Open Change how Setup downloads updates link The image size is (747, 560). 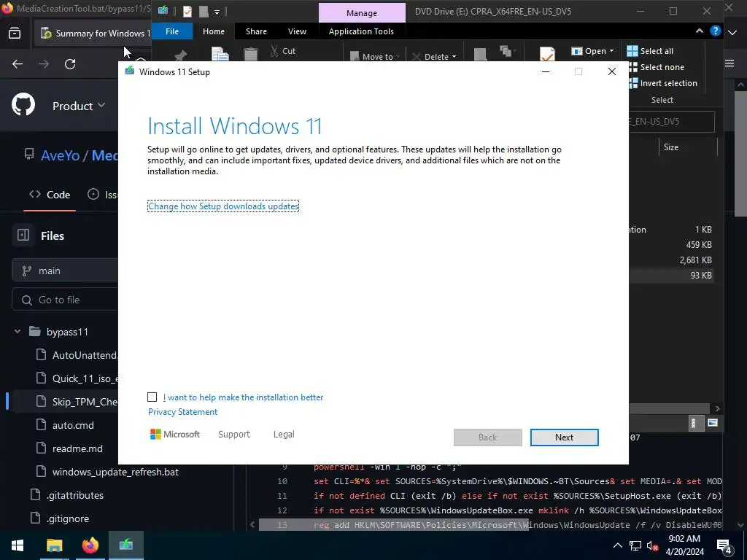pyautogui.click(x=223, y=206)
